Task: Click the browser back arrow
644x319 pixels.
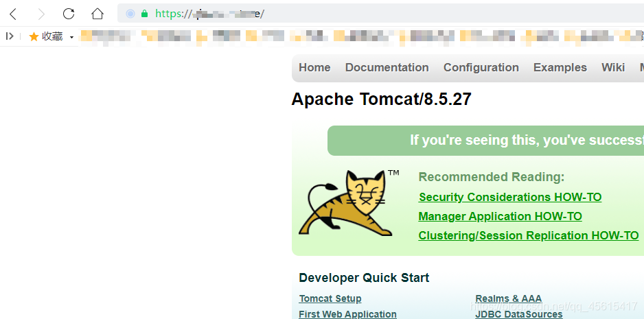Action: pos(13,14)
